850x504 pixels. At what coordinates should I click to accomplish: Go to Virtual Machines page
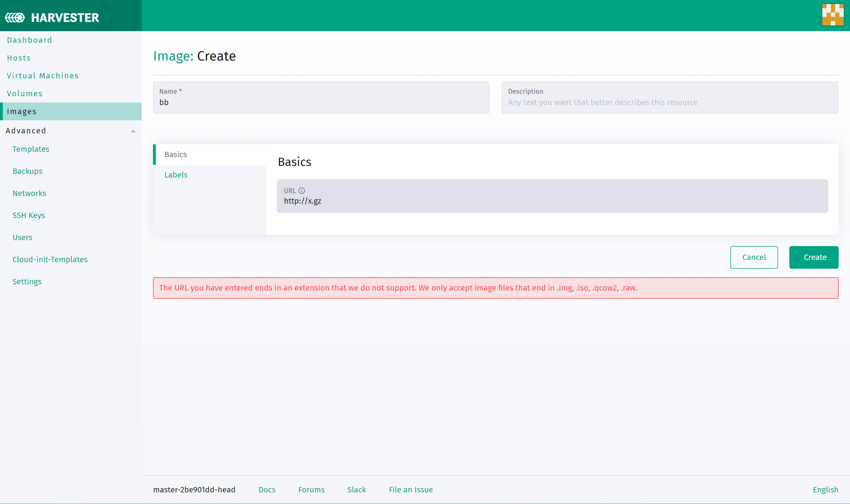point(43,76)
